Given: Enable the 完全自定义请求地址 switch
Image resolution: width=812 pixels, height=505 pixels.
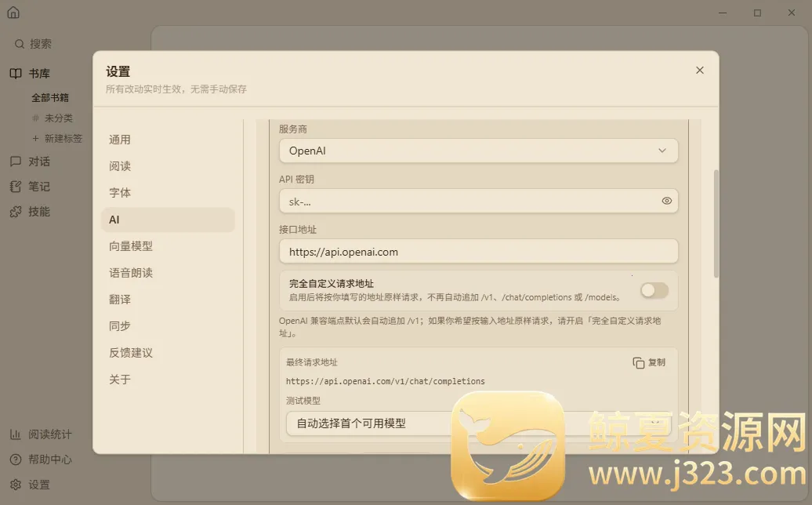Looking at the screenshot, I should tap(654, 291).
